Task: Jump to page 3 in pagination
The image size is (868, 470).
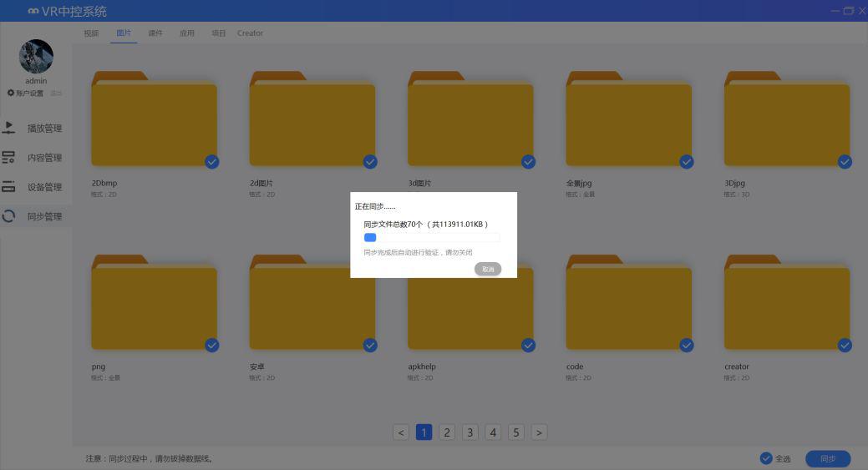Action: click(470, 432)
